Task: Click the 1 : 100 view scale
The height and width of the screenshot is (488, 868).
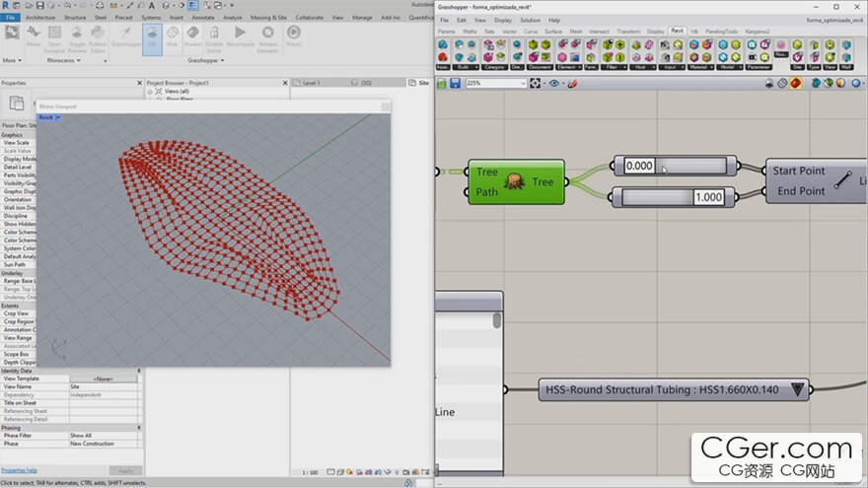Action: tap(310, 472)
